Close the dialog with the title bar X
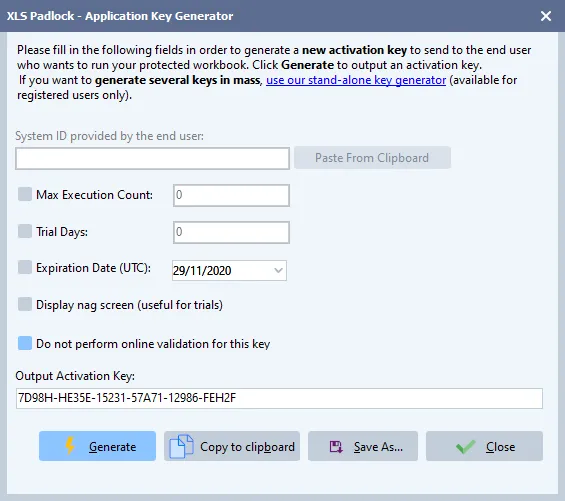Image resolution: width=565 pixels, height=501 pixels. click(546, 16)
